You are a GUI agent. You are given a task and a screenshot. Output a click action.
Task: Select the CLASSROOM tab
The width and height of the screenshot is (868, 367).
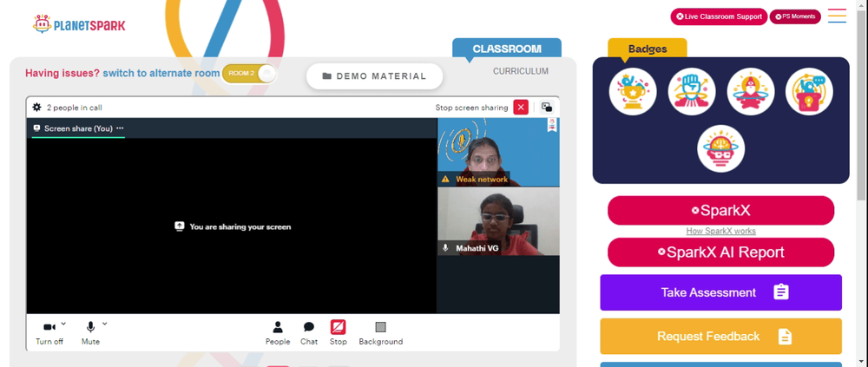point(507,49)
